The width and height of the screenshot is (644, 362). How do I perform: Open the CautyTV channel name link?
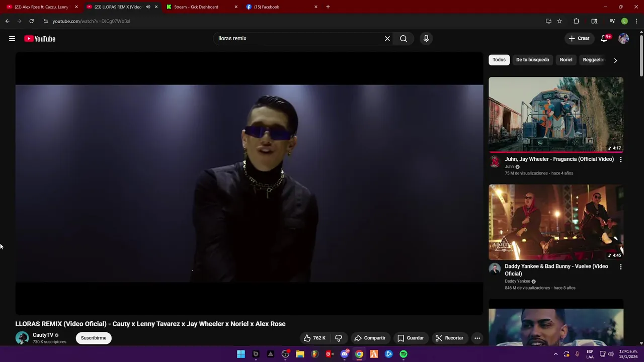(x=43, y=335)
